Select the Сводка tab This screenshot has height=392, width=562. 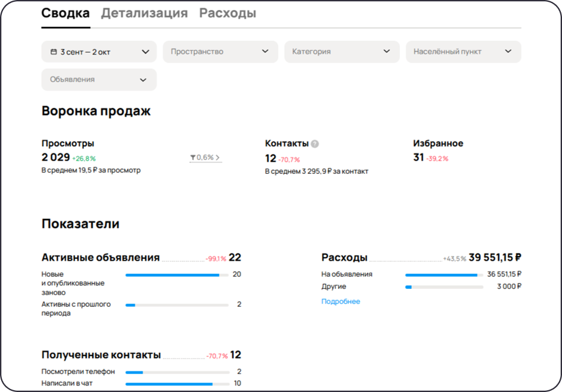[x=65, y=11]
